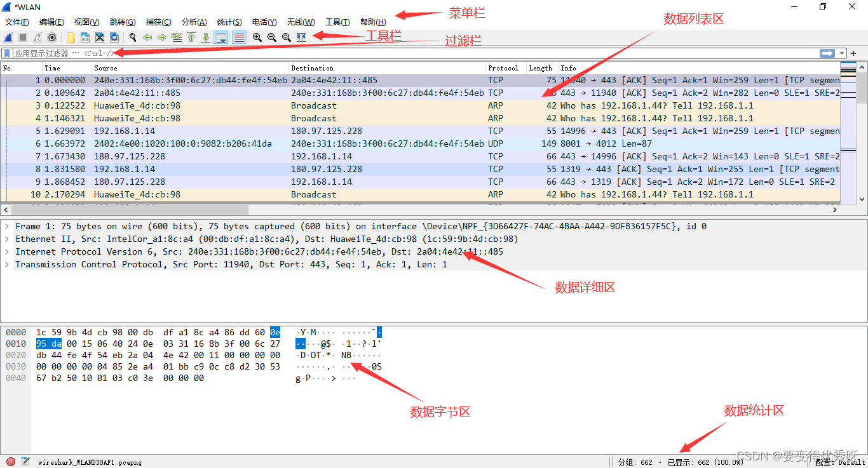Start capturing packets with the shark fin icon

tap(9, 37)
